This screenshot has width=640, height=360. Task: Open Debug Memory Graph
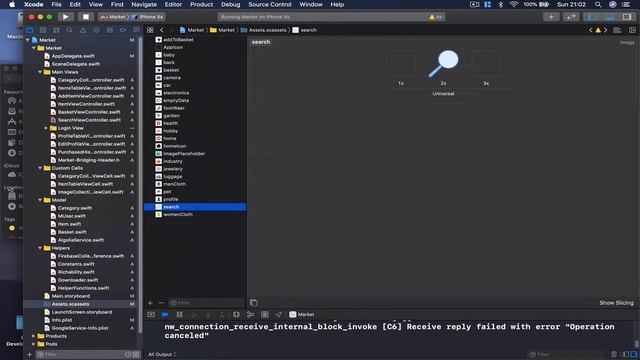click(250, 314)
